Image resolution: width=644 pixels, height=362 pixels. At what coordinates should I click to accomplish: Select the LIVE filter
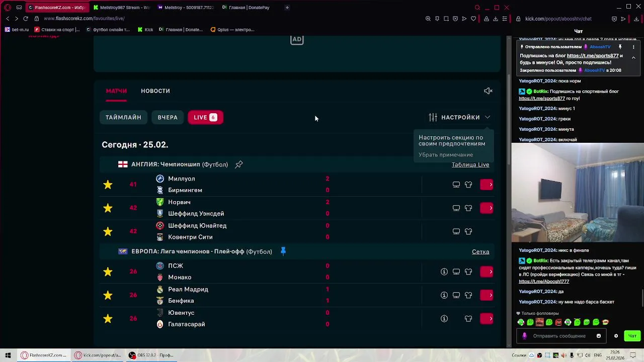[x=205, y=117]
